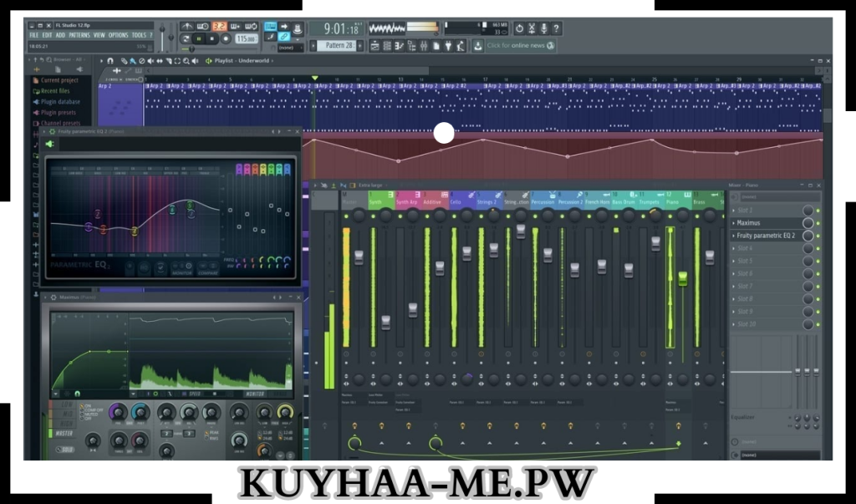
Task: Open the FILE menu
Action: tap(33, 35)
